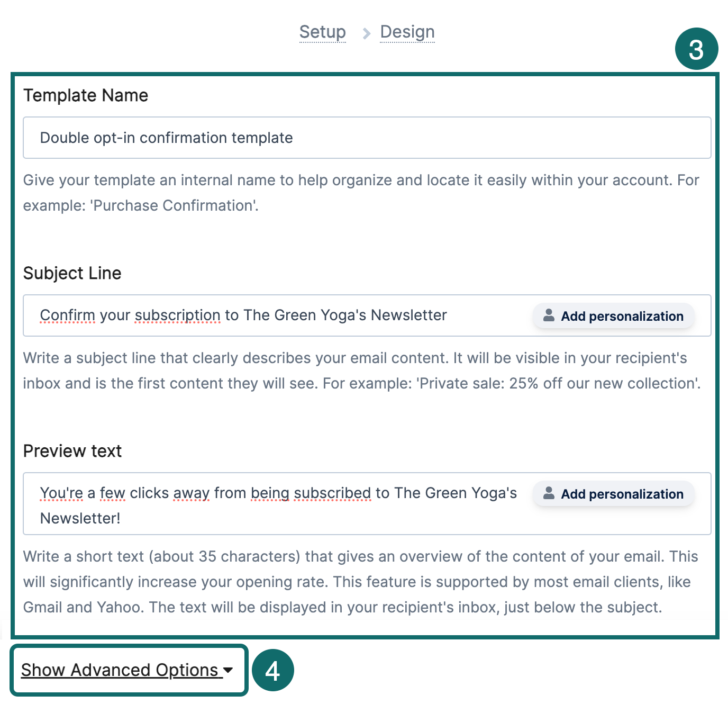Click person icon in Subject Line personalization button
728x704 pixels.
coord(549,315)
